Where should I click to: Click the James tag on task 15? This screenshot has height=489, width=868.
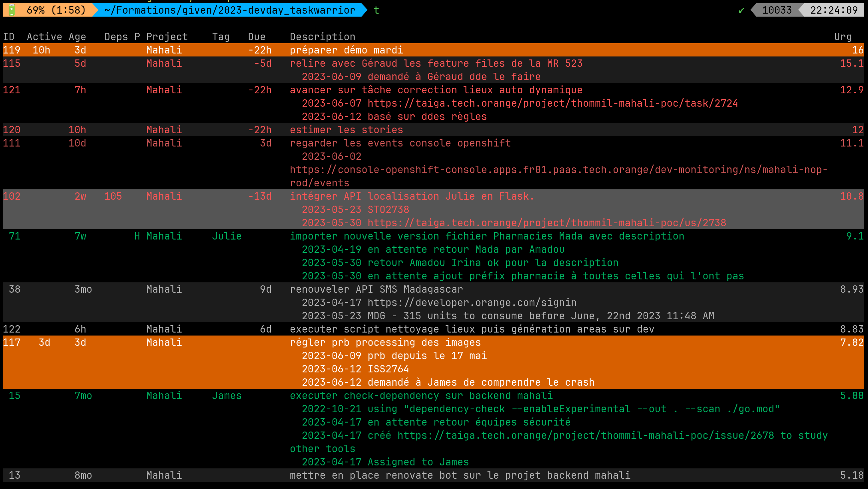pos(226,396)
